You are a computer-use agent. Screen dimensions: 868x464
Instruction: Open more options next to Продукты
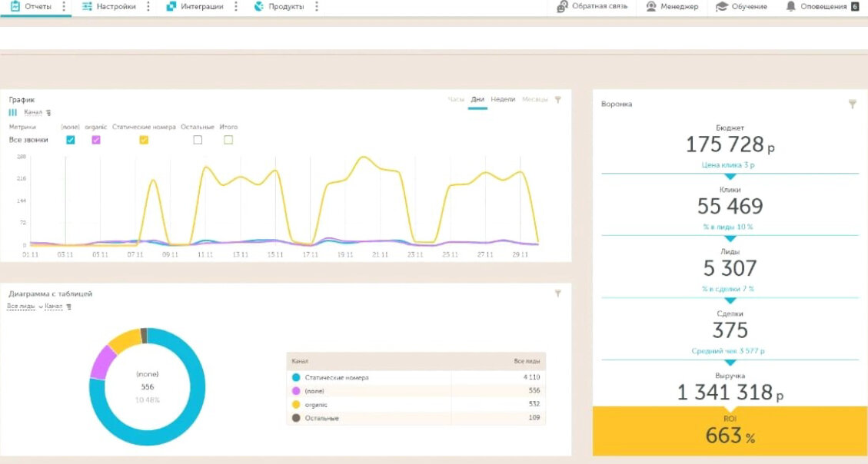317,7
